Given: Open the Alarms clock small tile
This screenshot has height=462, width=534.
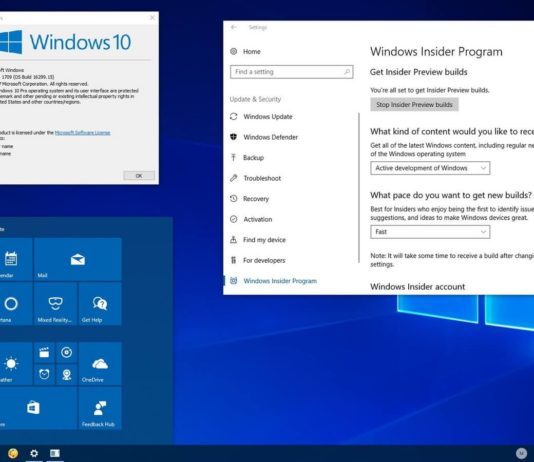Looking at the screenshot, I should click(x=44, y=375).
